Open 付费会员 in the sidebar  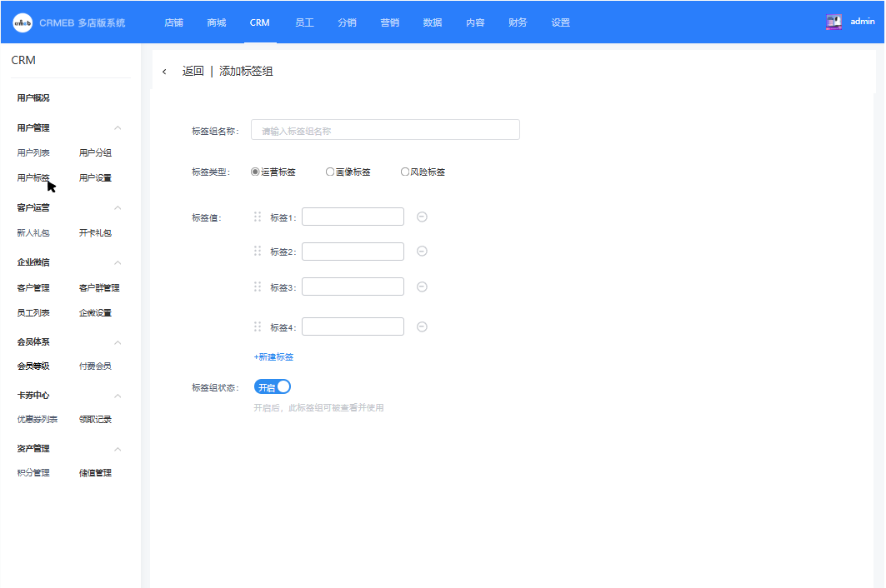click(x=96, y=366)
